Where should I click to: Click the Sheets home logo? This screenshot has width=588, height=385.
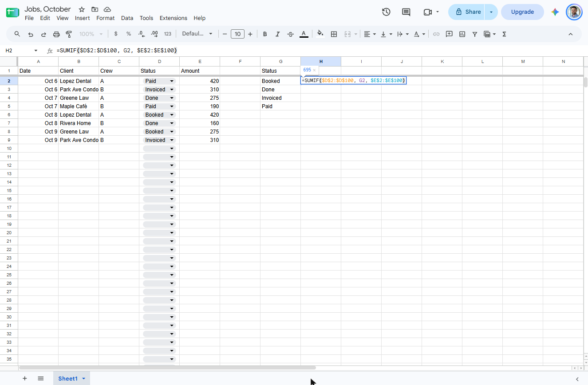(12, 12)
